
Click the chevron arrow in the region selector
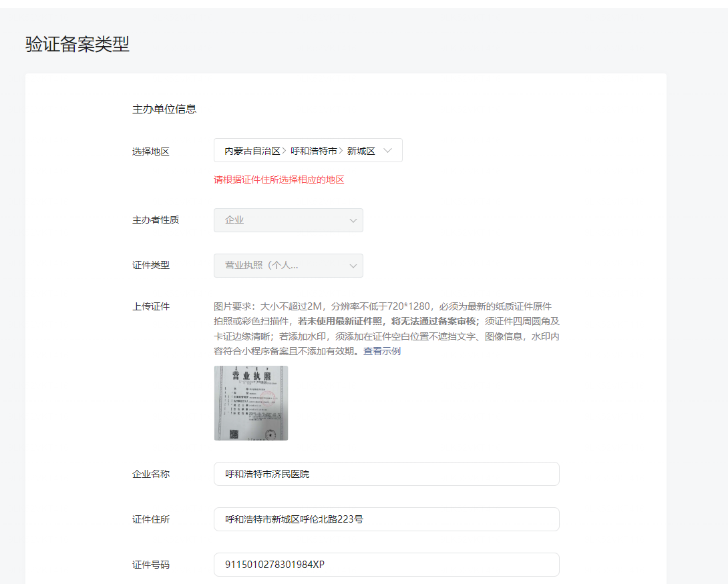pyautogui.click(x=387, y=151)
